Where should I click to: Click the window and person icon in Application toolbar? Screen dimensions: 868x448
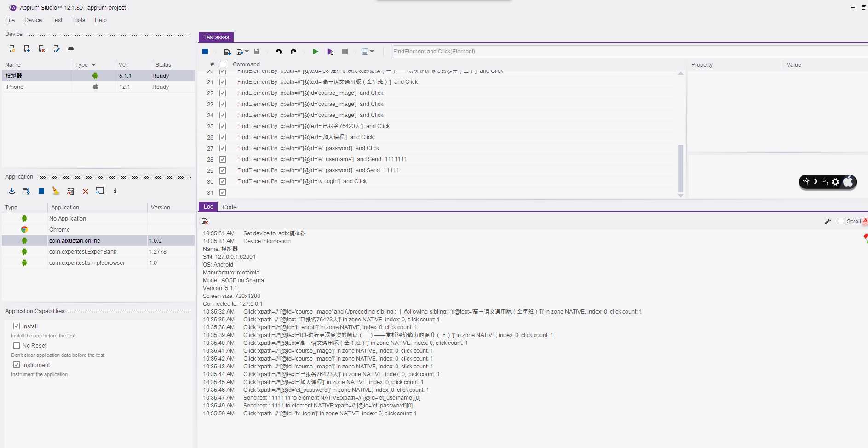pyautogui.click(x=27, y=191)
